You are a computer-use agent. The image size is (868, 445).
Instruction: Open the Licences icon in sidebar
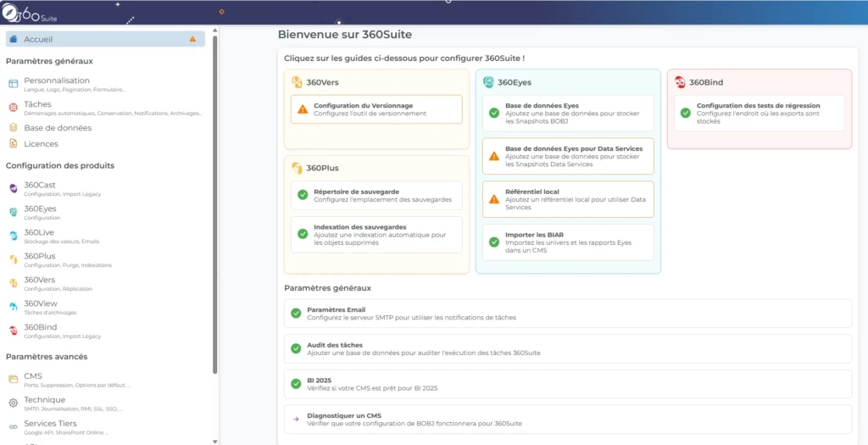[13, 144]
